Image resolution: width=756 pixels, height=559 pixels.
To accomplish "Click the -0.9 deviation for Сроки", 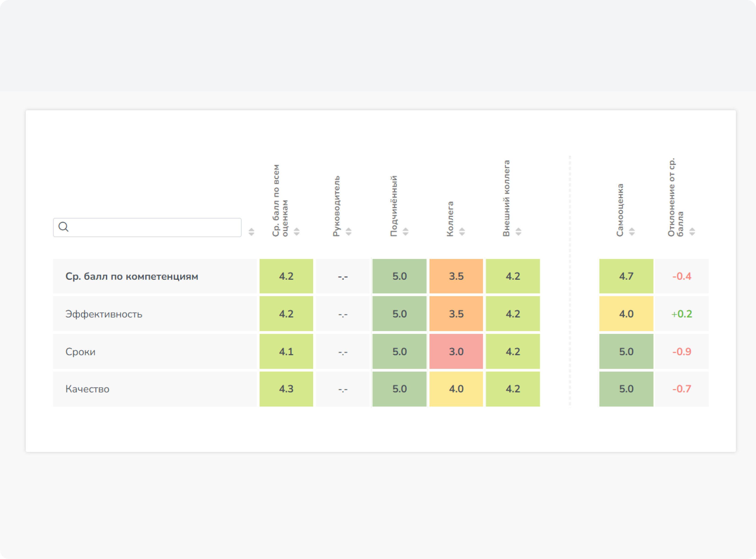I will click(x=682, y=351).
